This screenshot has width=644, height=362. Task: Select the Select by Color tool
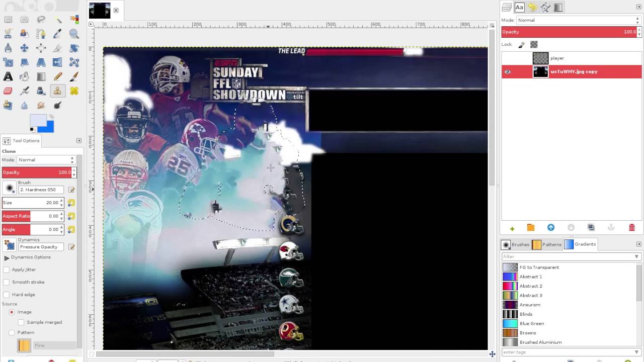(x=74, y=20)
